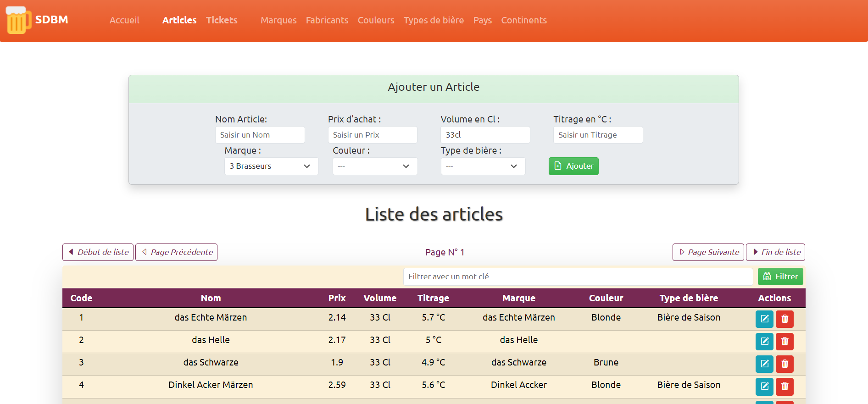The height and width of the screenshot is (404, 868).
Task: Jump to Fin de liste
Action: pos(775,252)
